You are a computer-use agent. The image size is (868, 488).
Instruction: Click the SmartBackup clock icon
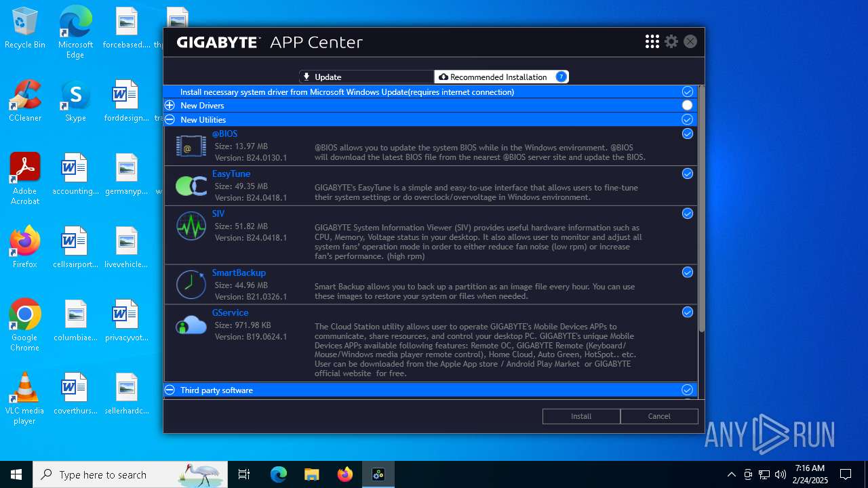click(x=191, y=285)
